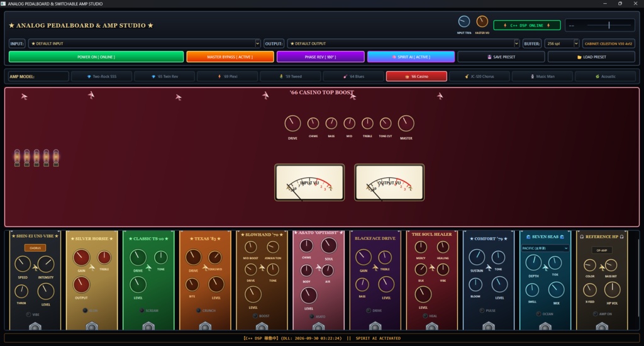644x346 pixels.
Task: Open the 256 spl buffer size dropdown
Action: [x=562, y=43]
